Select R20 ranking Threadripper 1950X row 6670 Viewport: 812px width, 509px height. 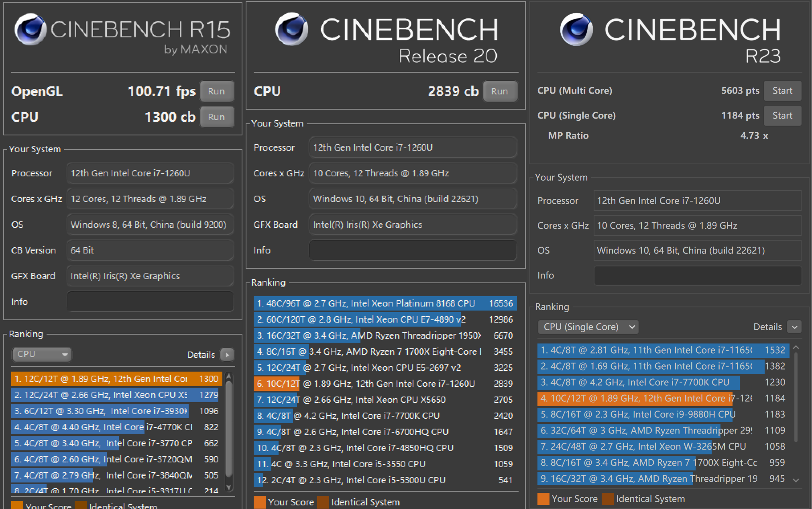click(385, 335)
